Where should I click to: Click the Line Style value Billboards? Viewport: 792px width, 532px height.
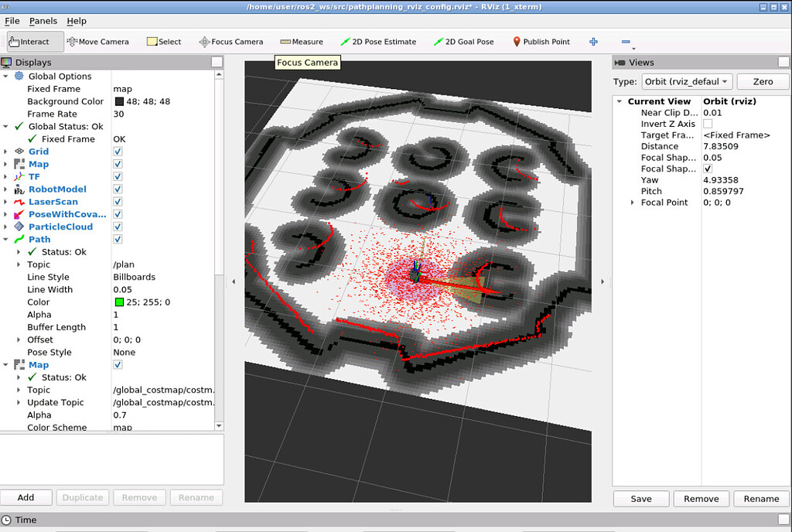[134, 277]
